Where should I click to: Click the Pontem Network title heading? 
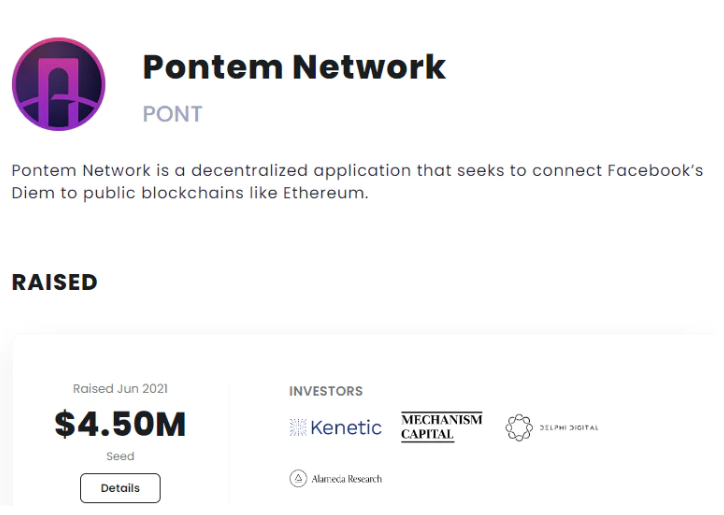[294, 67]
